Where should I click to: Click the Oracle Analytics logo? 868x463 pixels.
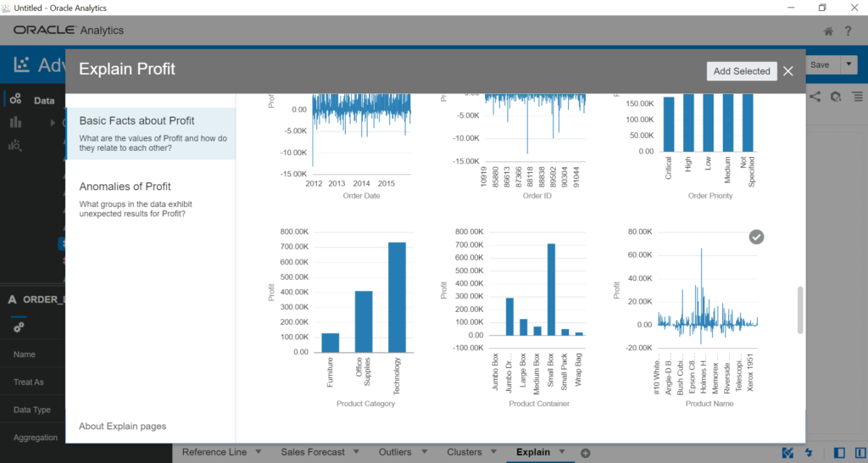pyautogui.click(x=69, y=31)
